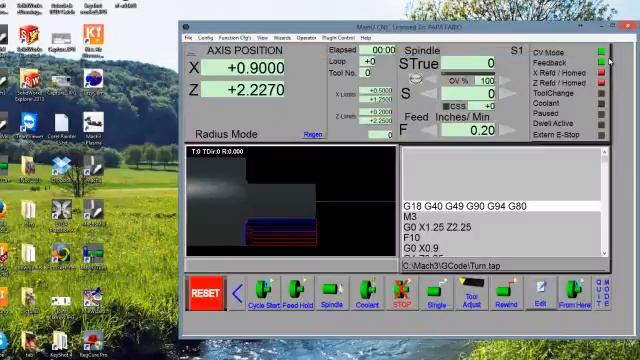The image size is (640, 360).
Task: Open the KeyShot 4 desktop icon
Action: [x=62, y=344]
